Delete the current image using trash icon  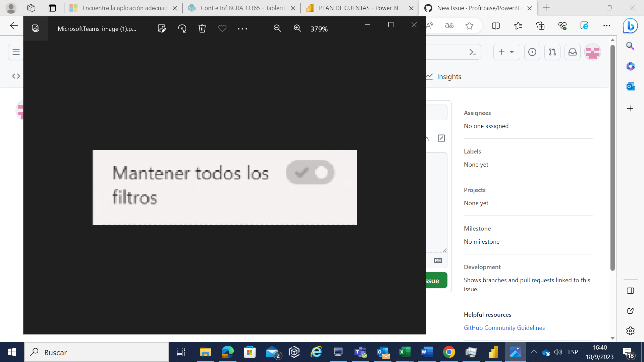click(202, 28)
